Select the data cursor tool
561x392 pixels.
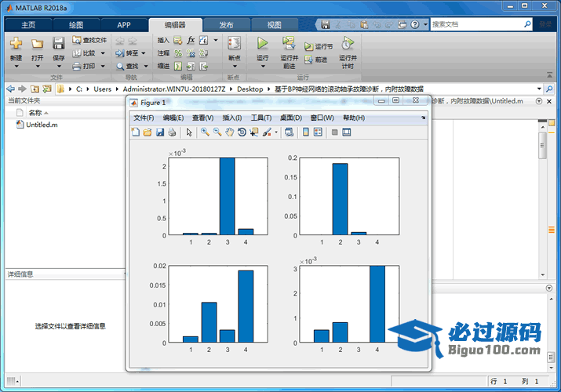(254, 132)
